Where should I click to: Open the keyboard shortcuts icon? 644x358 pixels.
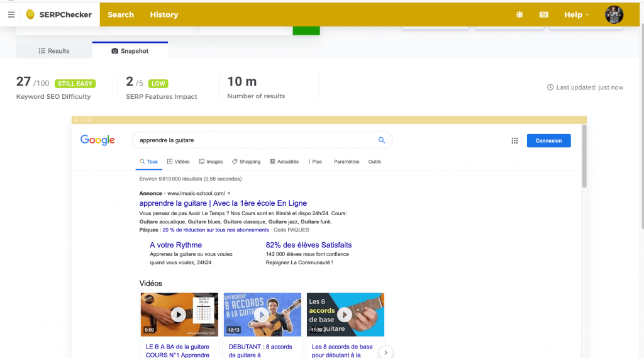pos(544,15)
